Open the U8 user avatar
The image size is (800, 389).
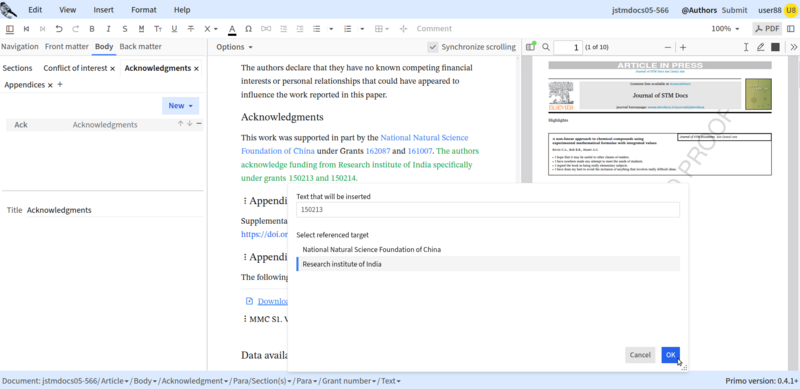coord(790,10)
